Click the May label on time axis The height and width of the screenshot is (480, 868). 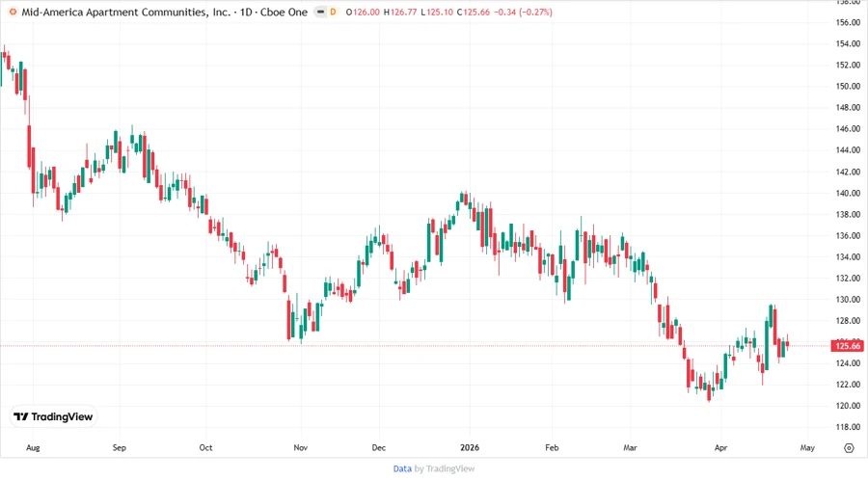[x=807, y=448]
